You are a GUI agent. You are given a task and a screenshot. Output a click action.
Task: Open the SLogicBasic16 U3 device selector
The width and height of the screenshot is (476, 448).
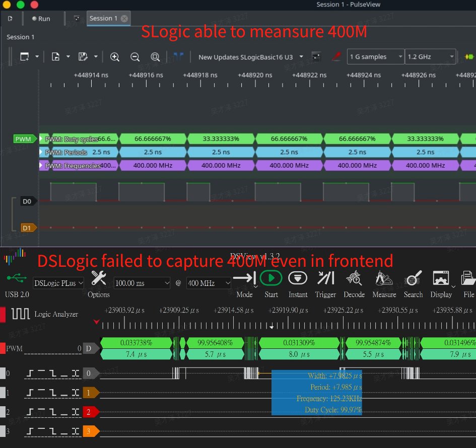tap(251, 57)
